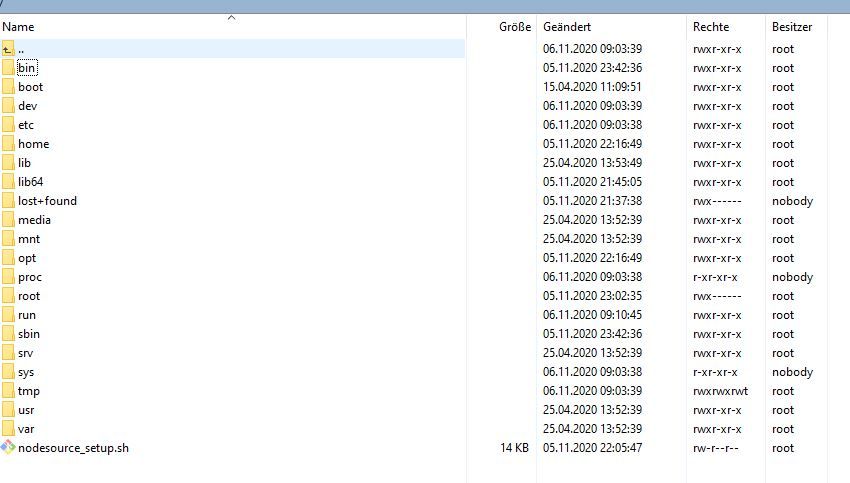This screenshot has width=850, height=483.
Task: Click the date '05.11.2020 22:05:47' of nodesource_setup.sh
Action: click(593, 448)
